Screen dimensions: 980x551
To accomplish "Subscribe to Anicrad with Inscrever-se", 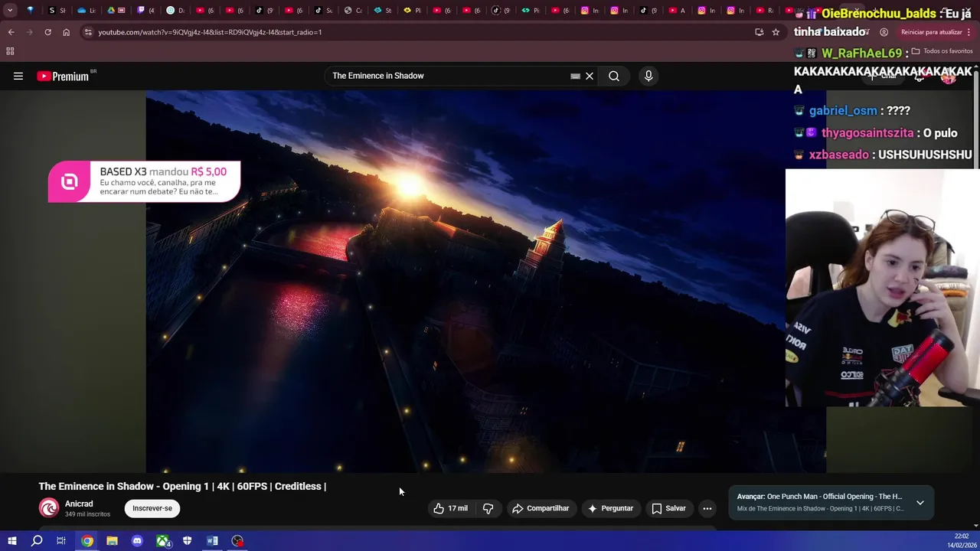I will (152, 508).
